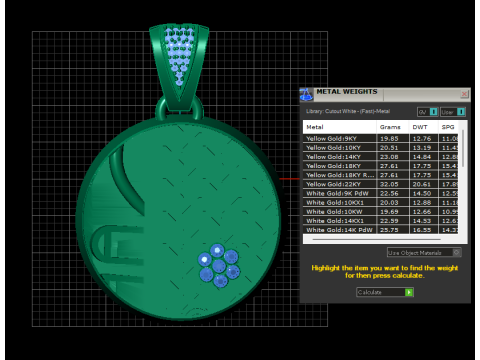
Task: Click the 22.56 grams cell
Action: coord(393,193)
